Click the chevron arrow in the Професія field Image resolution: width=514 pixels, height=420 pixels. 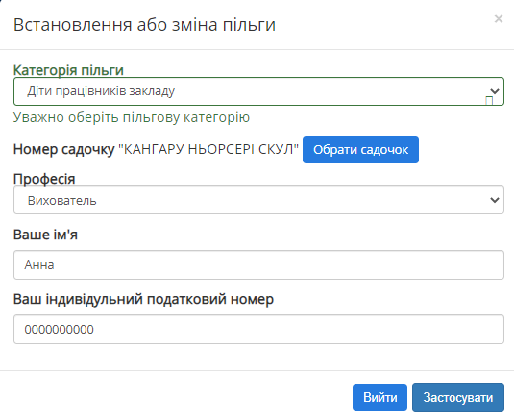tap(495, 200)
